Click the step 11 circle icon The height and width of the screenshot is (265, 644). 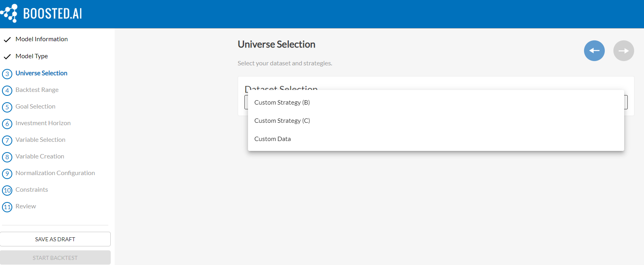pos(7,207)
